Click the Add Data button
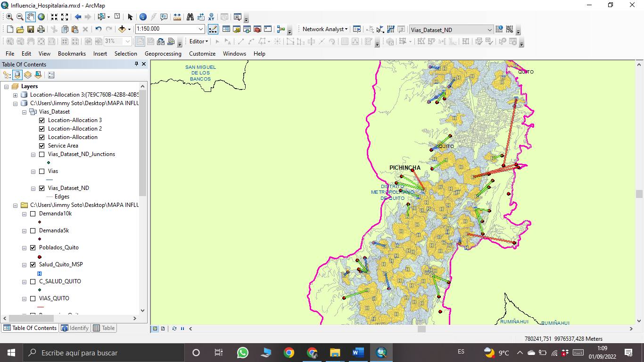The image size is (644, 362). point(122,29)
